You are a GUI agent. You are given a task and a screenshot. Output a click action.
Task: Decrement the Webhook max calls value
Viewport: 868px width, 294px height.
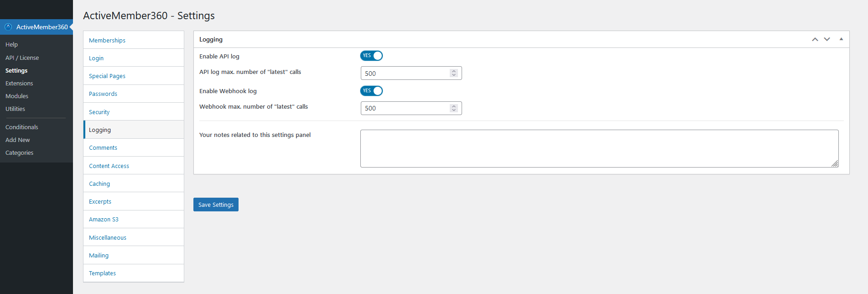(x=453, y=110)
